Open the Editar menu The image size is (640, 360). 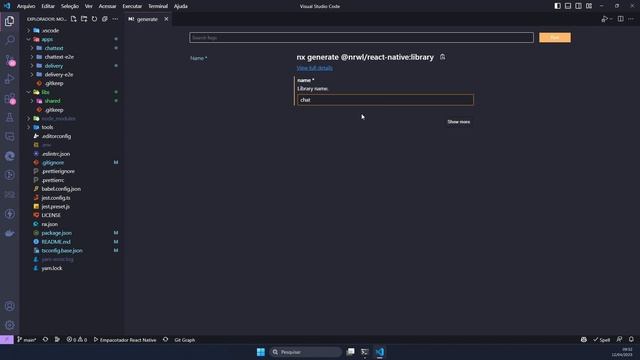pos(48,6)
